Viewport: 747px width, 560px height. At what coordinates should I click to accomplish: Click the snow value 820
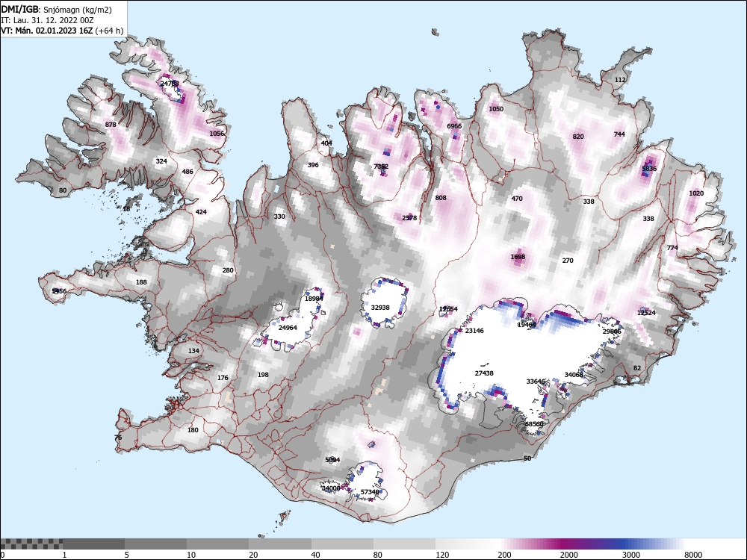[578, 137]
